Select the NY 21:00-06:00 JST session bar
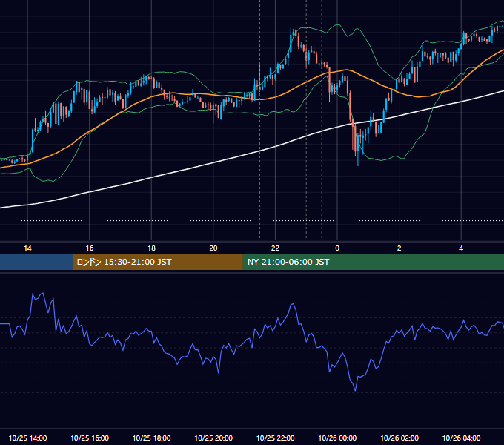 point(373,262)
